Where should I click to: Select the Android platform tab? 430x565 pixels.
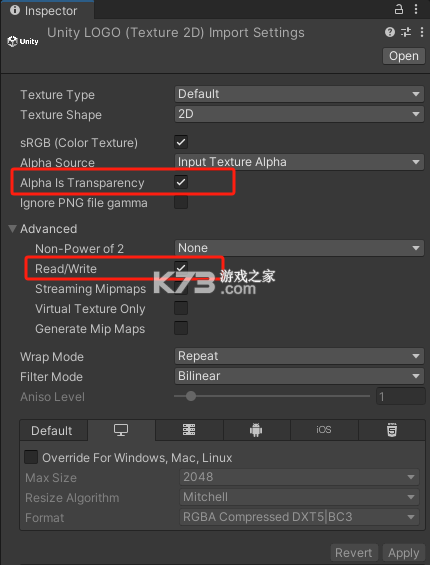click(256, 430)
